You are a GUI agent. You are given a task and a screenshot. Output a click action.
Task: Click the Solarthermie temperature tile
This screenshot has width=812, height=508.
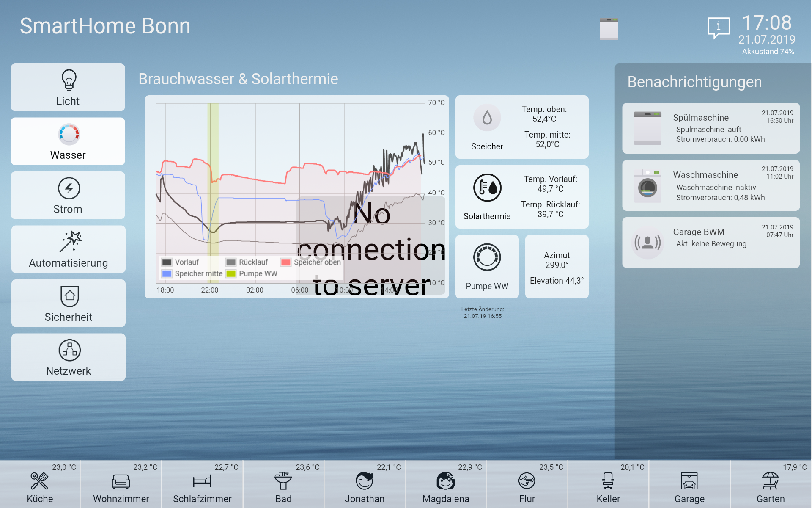click(521, 197)
